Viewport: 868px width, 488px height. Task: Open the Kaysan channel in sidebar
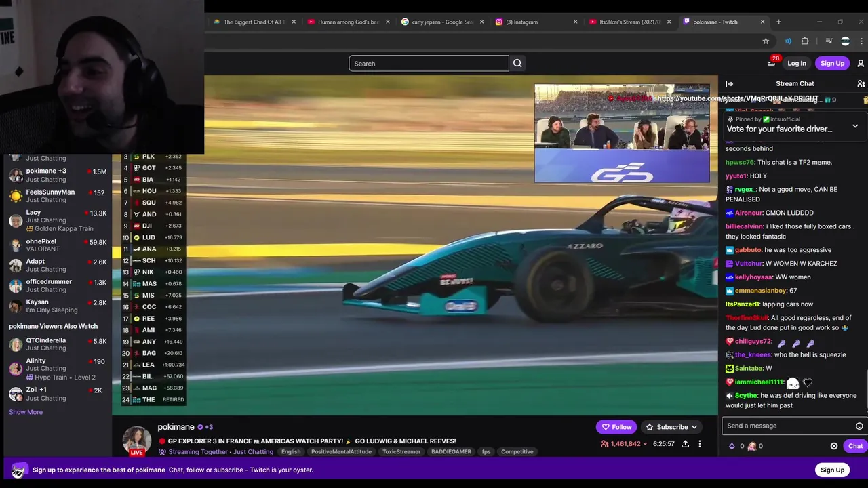(x=58, y=306)
